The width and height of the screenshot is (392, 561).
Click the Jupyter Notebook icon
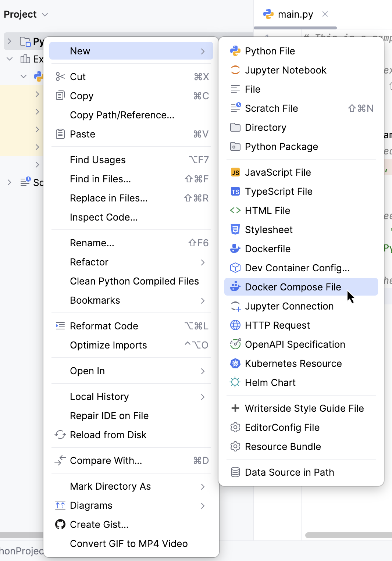point(235,70)
